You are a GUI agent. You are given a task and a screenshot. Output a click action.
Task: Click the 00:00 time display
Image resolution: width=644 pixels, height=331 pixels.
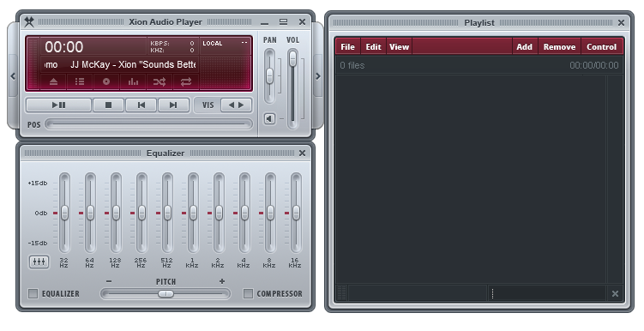64,47
